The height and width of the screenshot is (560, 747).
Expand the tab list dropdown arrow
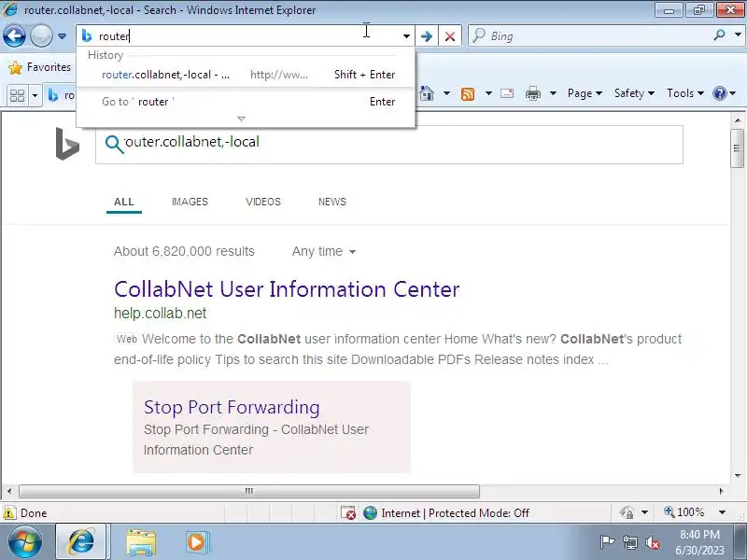(35, 95)
